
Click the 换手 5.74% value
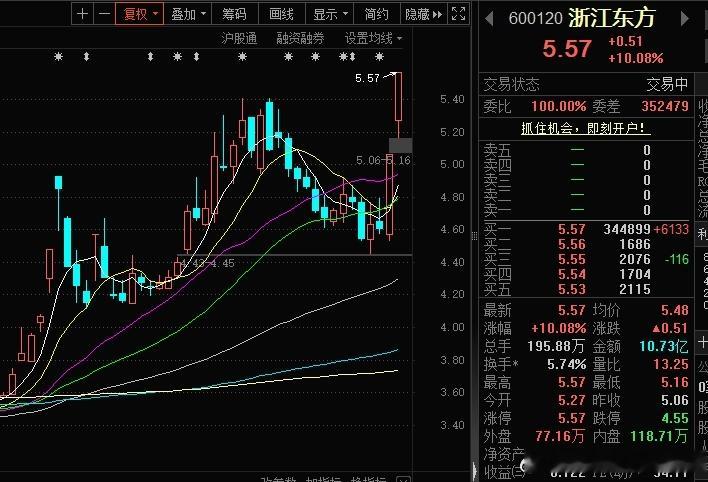(567, 365)
